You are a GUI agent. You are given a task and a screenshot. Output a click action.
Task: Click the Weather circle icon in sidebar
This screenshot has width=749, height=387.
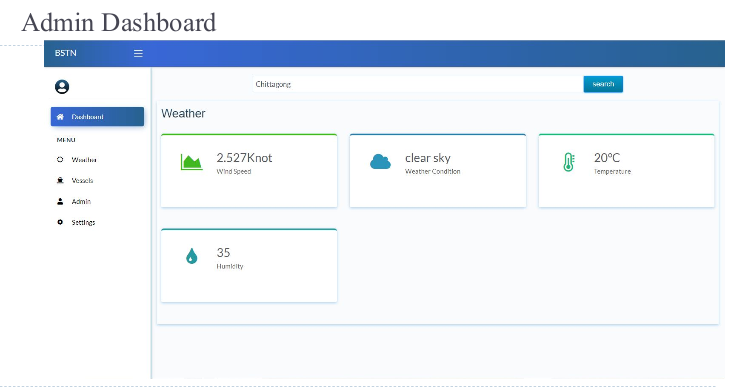coord(60,160)
